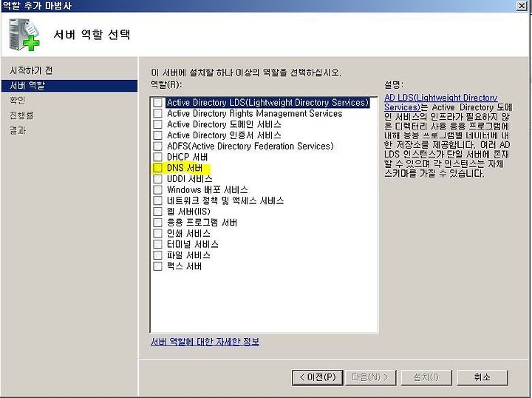
Task: Click the 이전(P) back button
Action: 318,377
